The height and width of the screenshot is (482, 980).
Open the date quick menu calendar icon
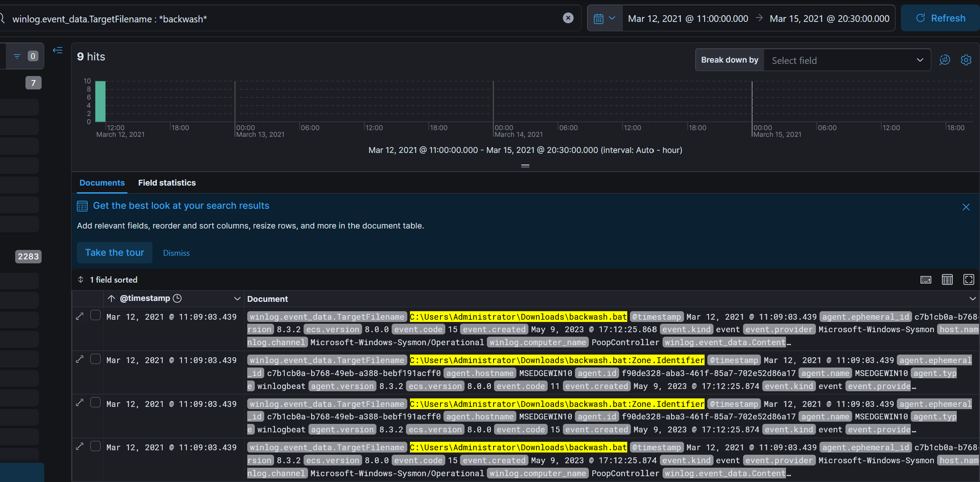599,18
